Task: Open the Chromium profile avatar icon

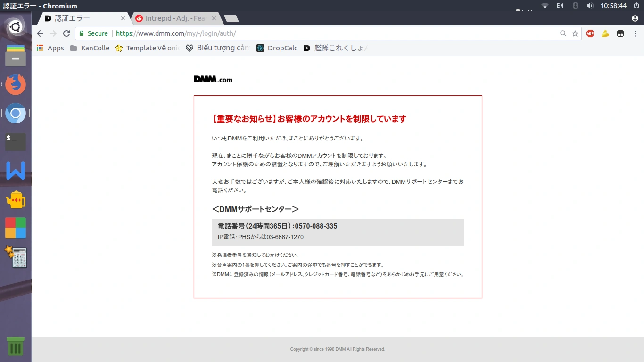Action: point(635,18)
